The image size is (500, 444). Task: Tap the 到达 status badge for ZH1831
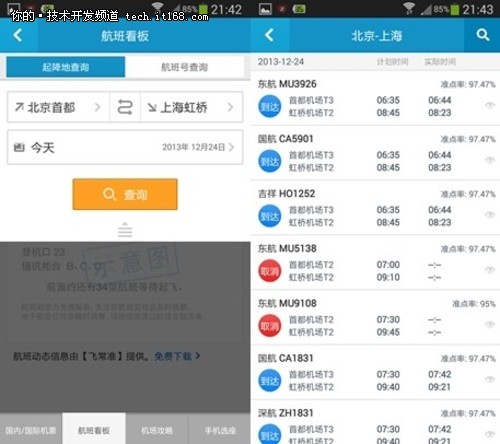270,434
